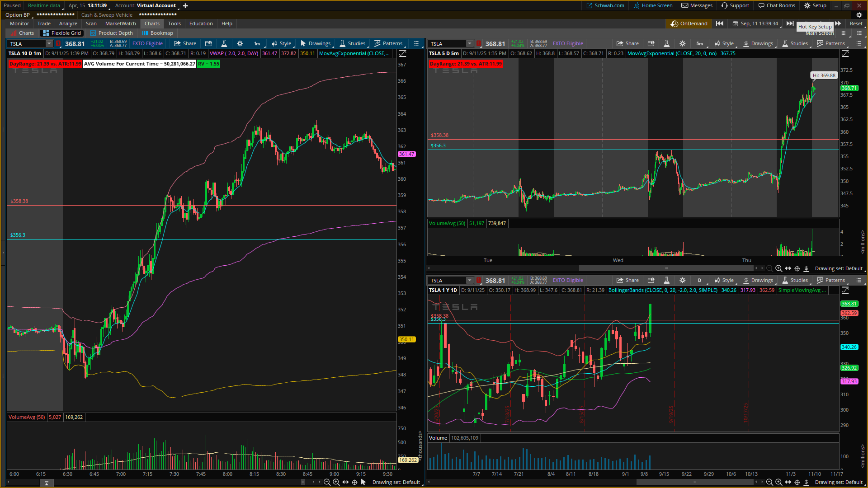The width and height of the screenshot is (868, 488).
Task: Open the Style menu in left chart
Action: 282,44
